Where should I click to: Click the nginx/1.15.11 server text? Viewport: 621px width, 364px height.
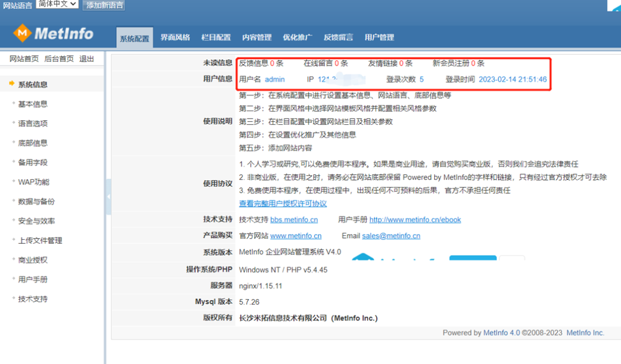[x=260, y=286]
